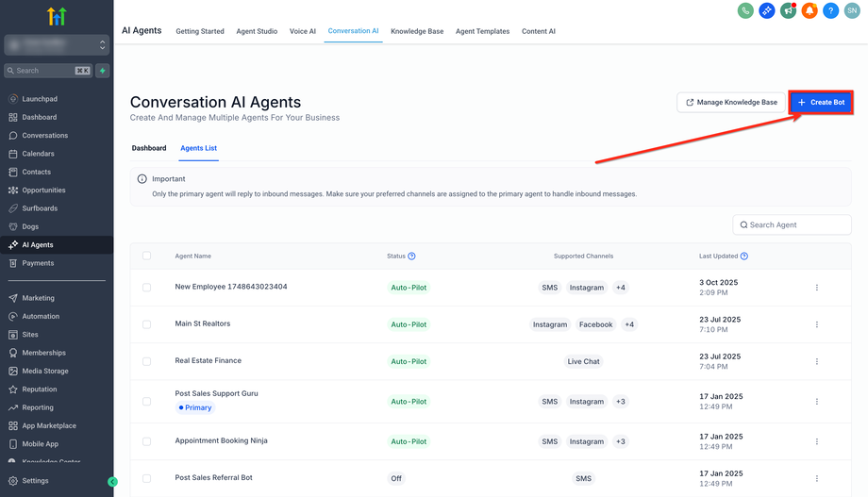Click the Create Bot button
The width and height of the screenshot is (868, 497).
[x=821, y=102]
